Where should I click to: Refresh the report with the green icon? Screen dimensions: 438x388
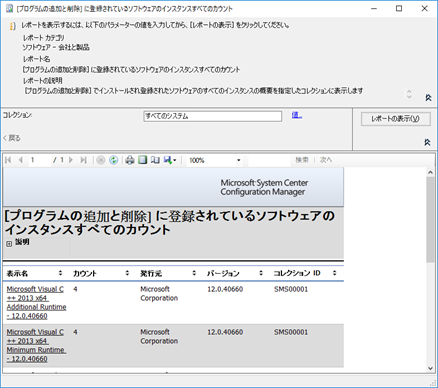tap(114, 160)
